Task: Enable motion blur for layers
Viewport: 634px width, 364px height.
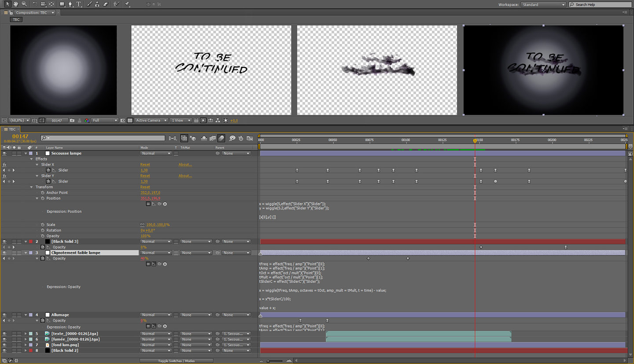Action: click(x=221, y=138)
